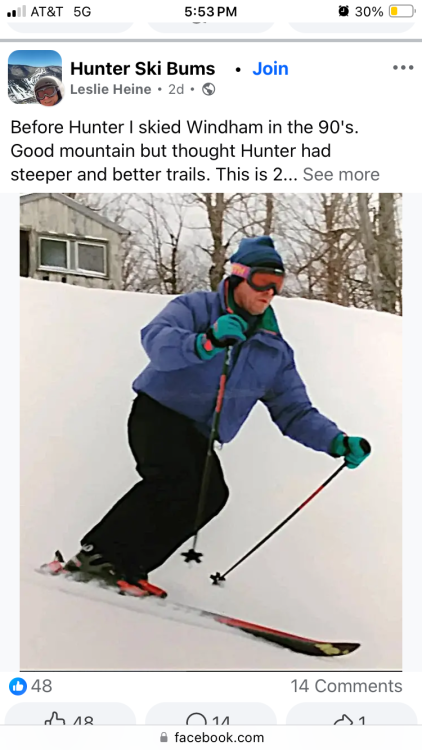Image resolution: width=422 pixels, height=750 pixels.
Task: Open the skier photo full screen
Action: click(x=211, y=431)
